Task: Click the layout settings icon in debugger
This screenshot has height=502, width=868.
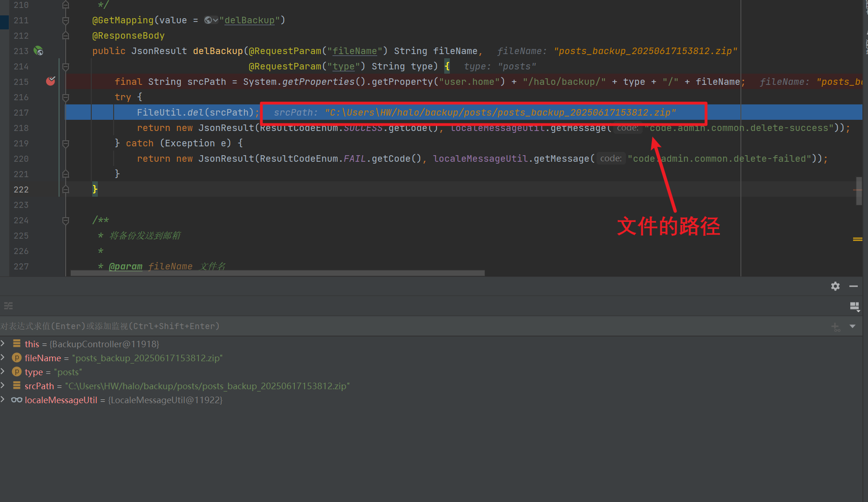Action: (x=854, y=306)
